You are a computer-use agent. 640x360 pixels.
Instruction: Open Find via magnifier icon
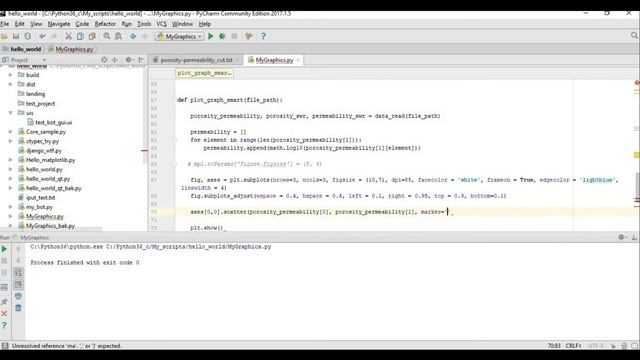pyautogui.click(x=107, y=36)
